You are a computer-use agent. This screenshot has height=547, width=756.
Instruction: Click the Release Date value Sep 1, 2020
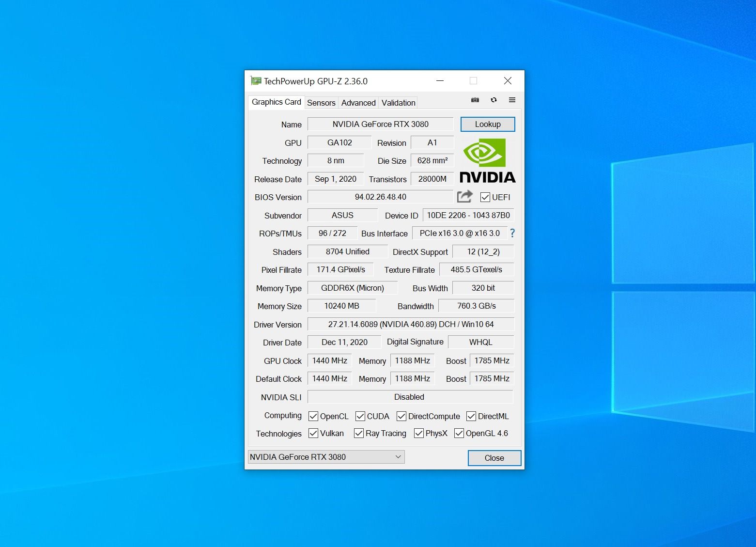coord(336,179)
